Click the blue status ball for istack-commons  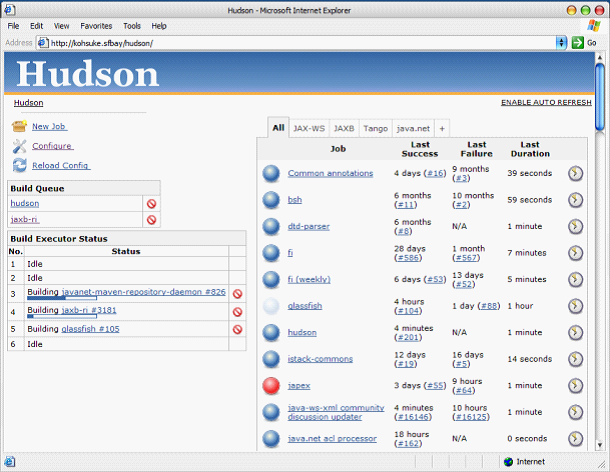click(271, 359)
